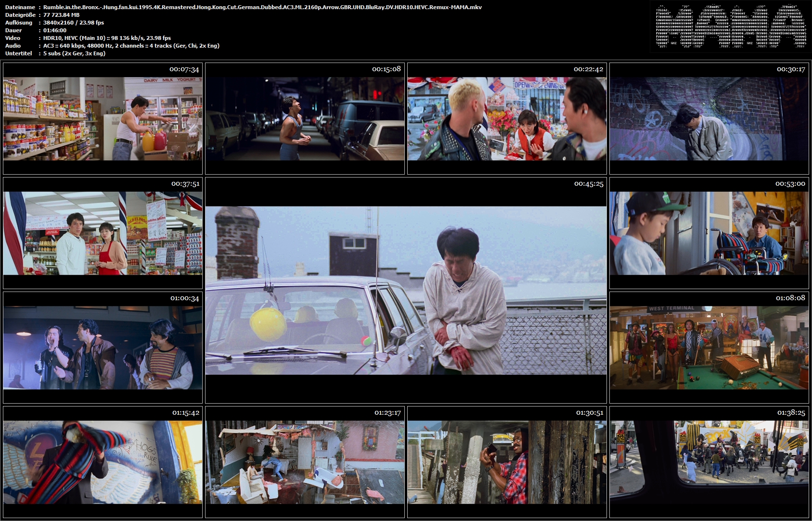Viewport: 812px width, 521px height.
Task: Select the night street frame at 00:15:08
Action: (x=305, y=118)
